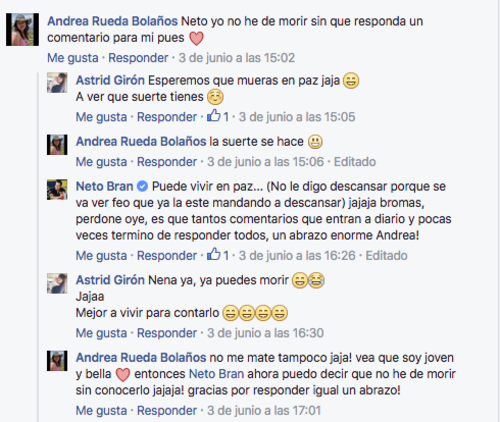Click 'Responder' under Neto Bran's comment
Screen dimensions: 500x422
pyautogui.click(x=167, y=256)
